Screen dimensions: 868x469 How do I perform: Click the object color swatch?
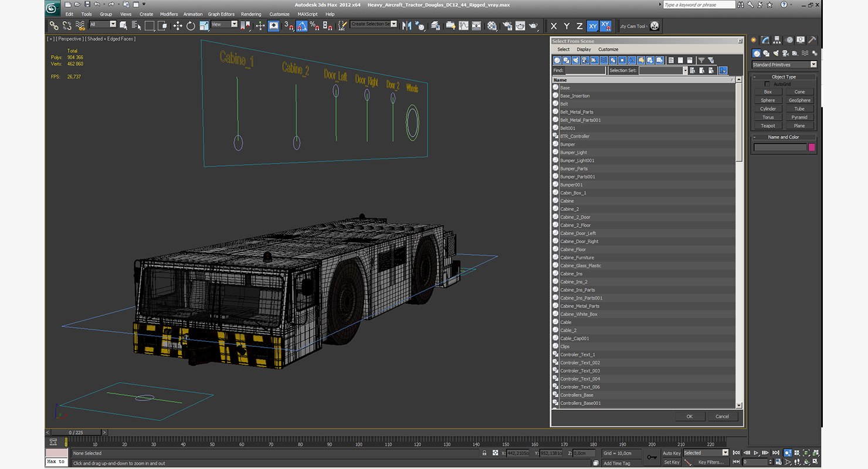click(x=812, y=147)
